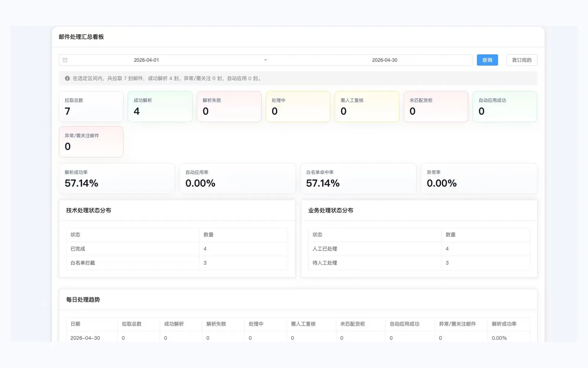The height and width of the screenshot is (368, 588).
Task: Click the 已完成 row in technical status table
Action: click(x=177, y=249)
